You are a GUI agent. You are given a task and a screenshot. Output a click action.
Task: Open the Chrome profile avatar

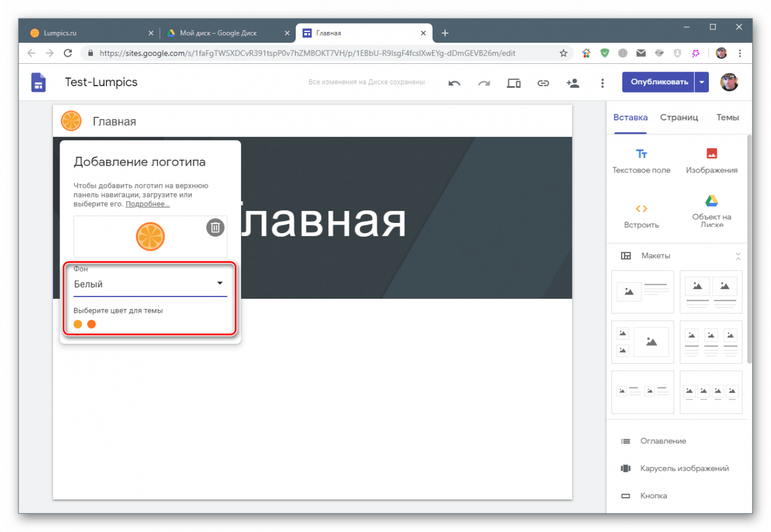coord(721,53)
